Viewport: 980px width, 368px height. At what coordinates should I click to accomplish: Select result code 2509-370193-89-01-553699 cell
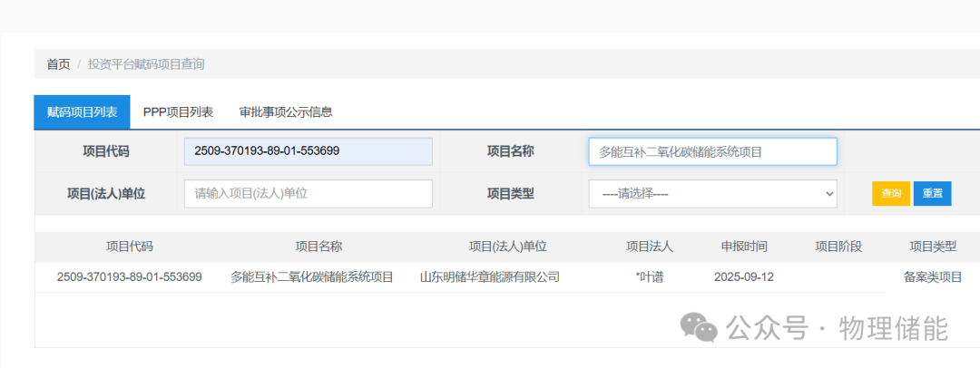(x=130, y=276)
